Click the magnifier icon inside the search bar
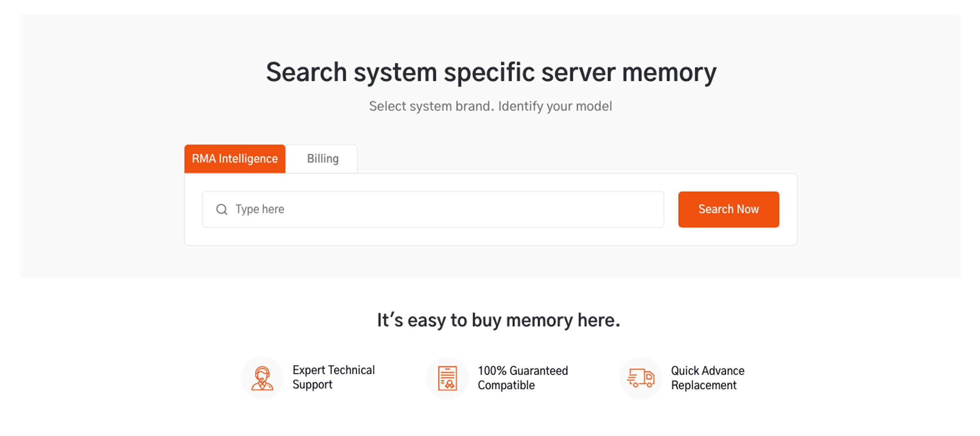 coord(222,209)
